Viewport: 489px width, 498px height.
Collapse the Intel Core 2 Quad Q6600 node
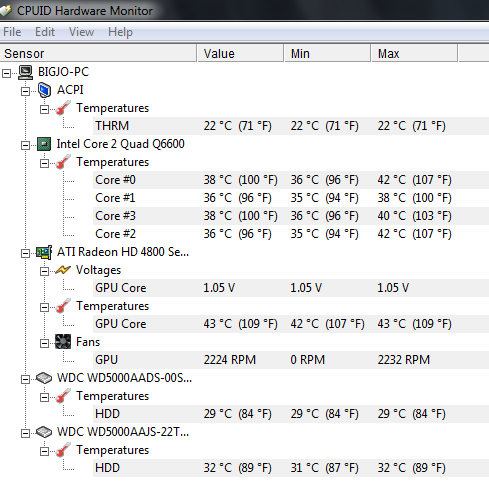tap(25, 145)
